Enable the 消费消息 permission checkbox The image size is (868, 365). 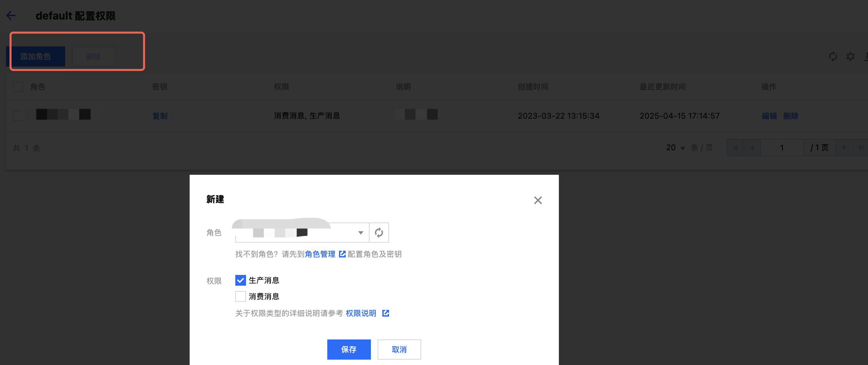click(x=240, y=296)
